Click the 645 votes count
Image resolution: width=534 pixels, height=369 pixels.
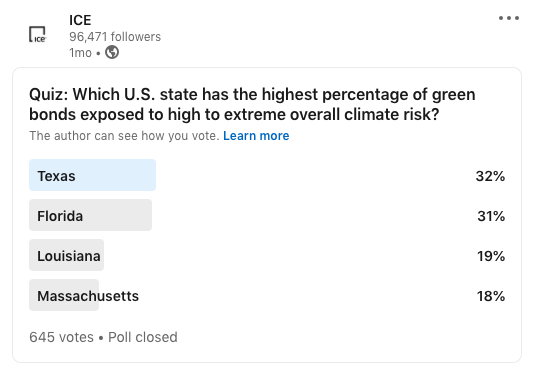pos(61,337)
